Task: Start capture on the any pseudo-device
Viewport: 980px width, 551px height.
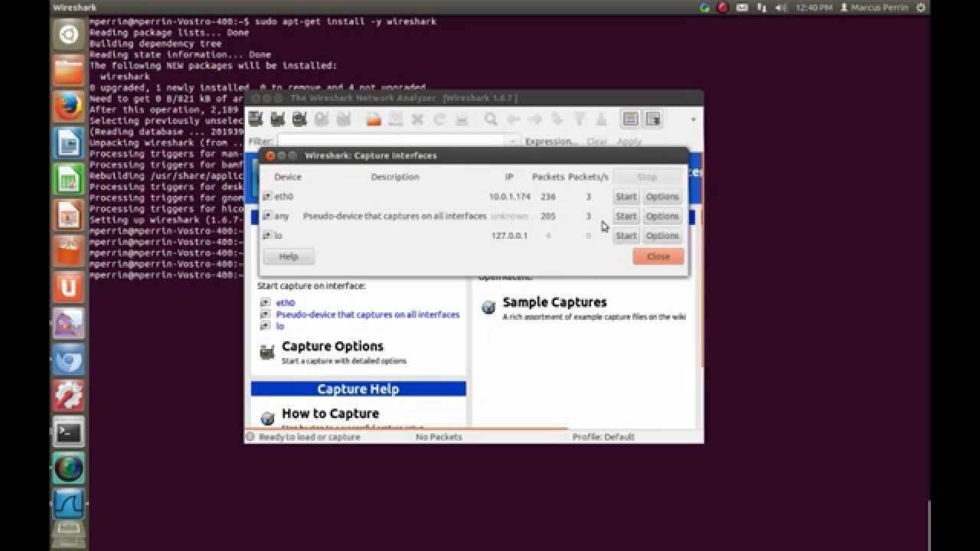Action: coord(626,216)
